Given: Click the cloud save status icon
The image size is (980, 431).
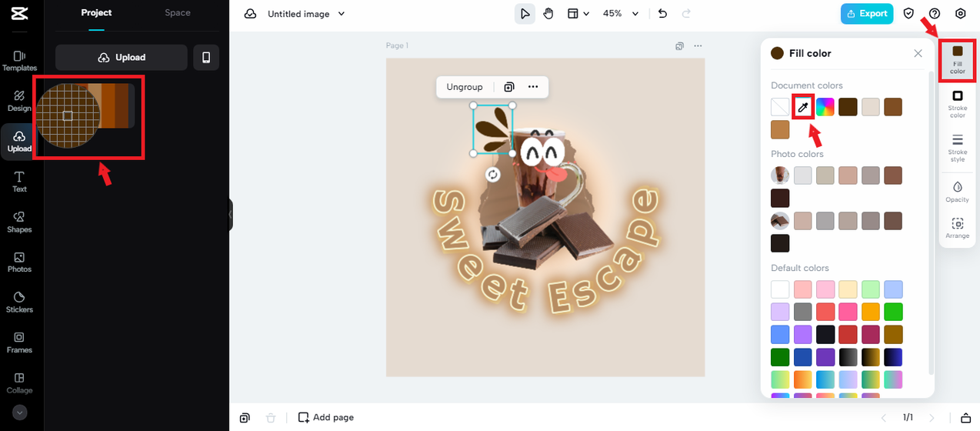Looking at the screenshot, I should (250, 14).
